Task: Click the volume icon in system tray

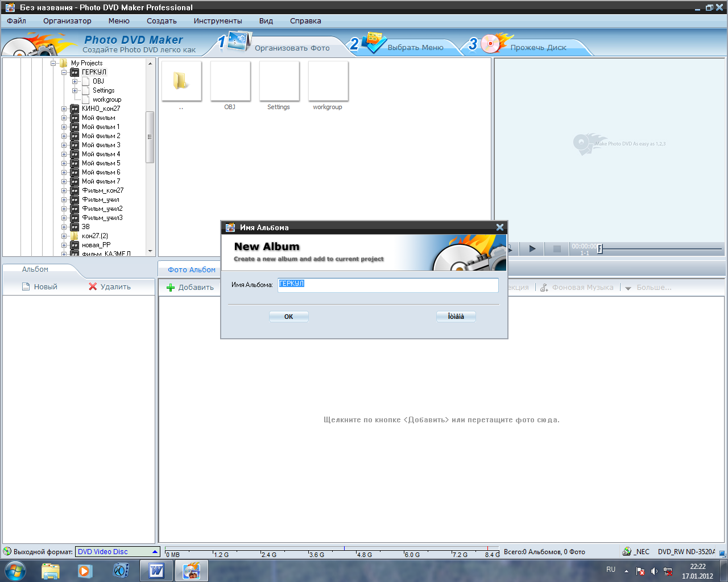Action: 654,571
